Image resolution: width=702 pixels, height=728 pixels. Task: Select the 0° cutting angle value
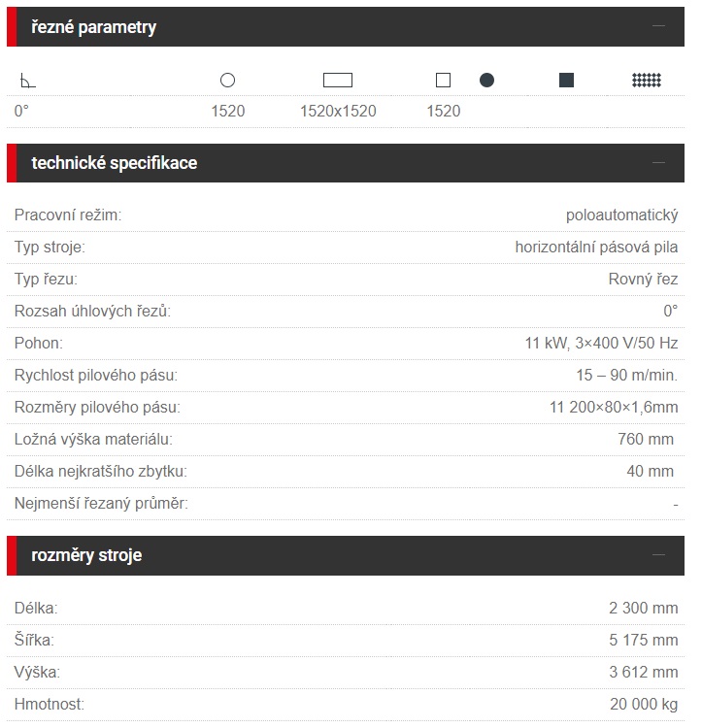pos(21,111)
